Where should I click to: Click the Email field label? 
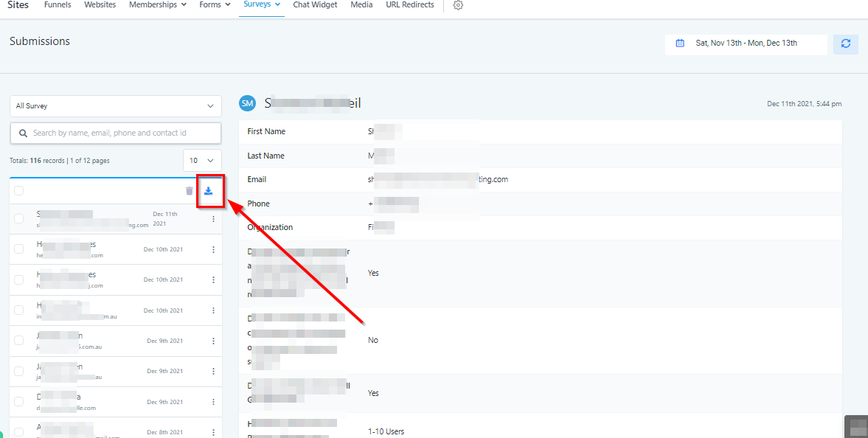pos(257,179)
